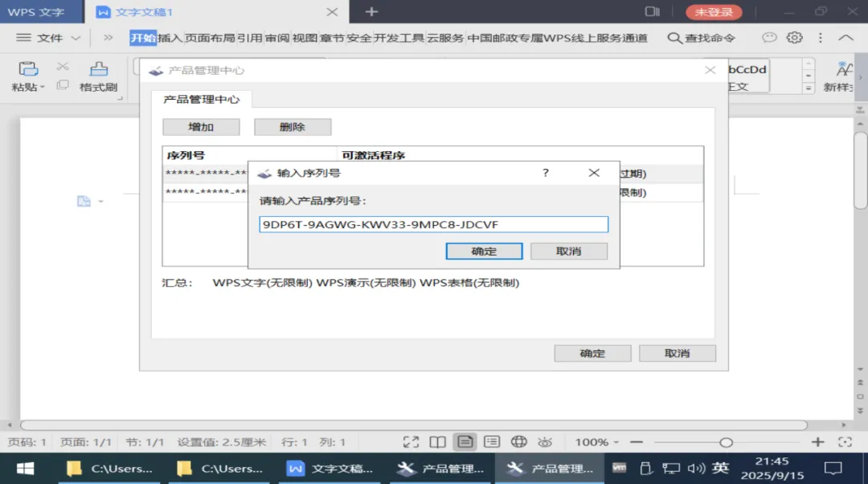Click the 未登录 login button

click(x=714, y=11)
